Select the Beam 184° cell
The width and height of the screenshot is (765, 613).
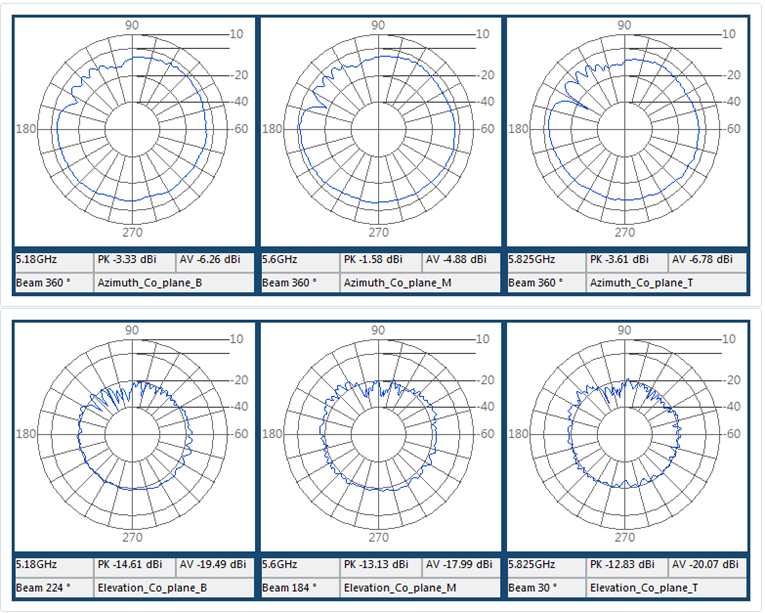[x=299, y=587]
